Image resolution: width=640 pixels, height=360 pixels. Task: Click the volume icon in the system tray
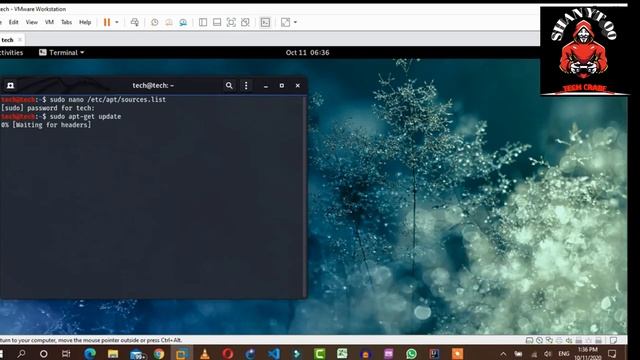pos(548,354)
